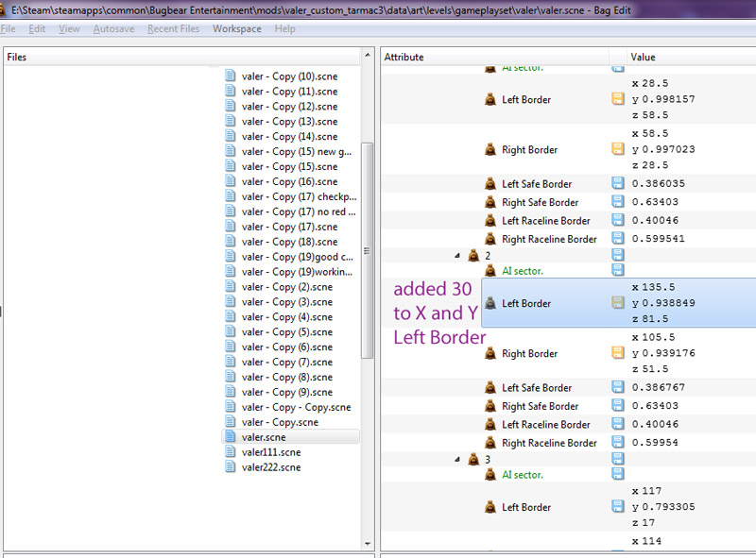The width and height of the screenshot is (756, 558).
Task: Select valer - Copy (11).scne file
Action: 289,91
